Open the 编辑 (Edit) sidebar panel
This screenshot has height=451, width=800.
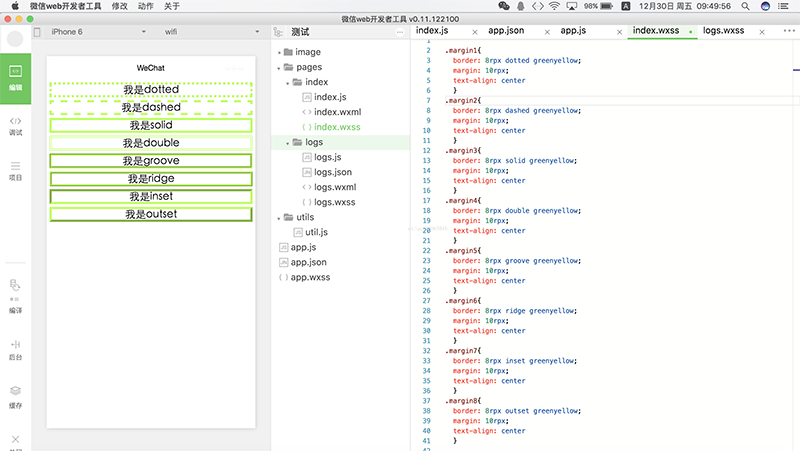tap(15, 79)
